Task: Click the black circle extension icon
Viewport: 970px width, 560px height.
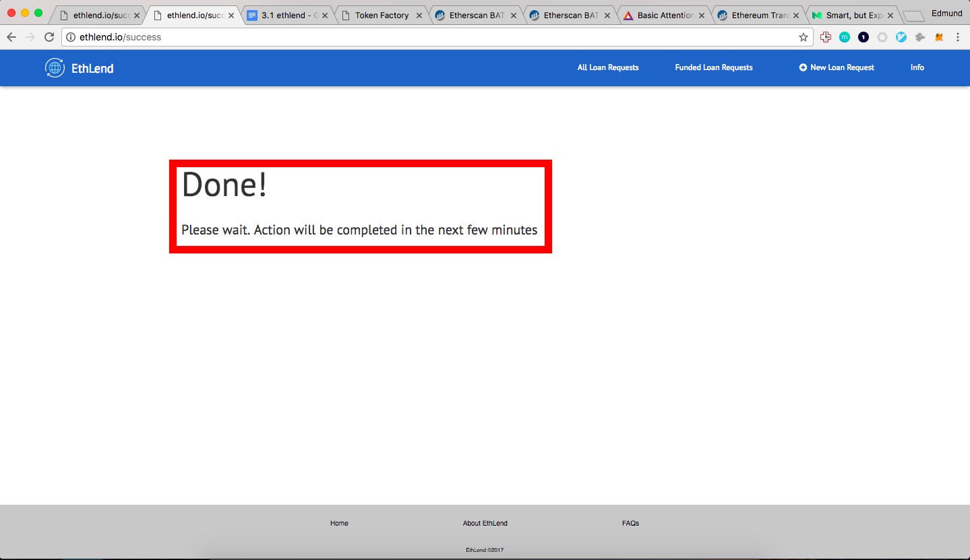Action: 863,38
